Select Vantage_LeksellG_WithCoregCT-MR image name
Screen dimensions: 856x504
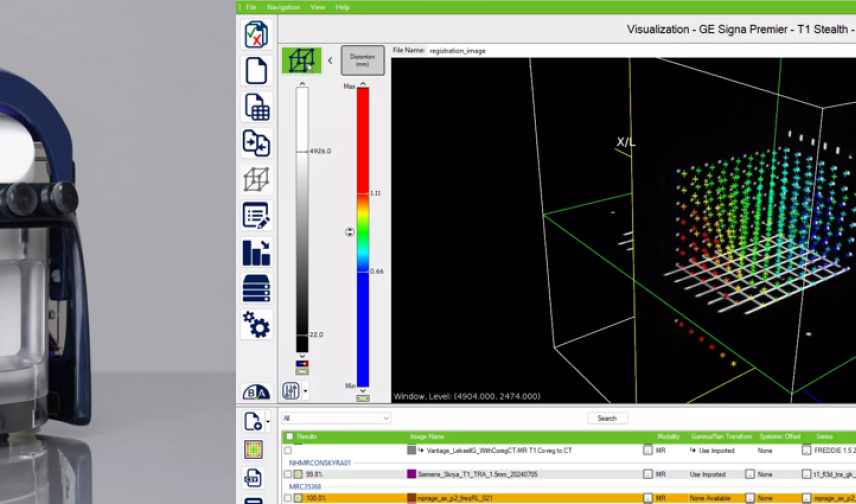(499, 450)
